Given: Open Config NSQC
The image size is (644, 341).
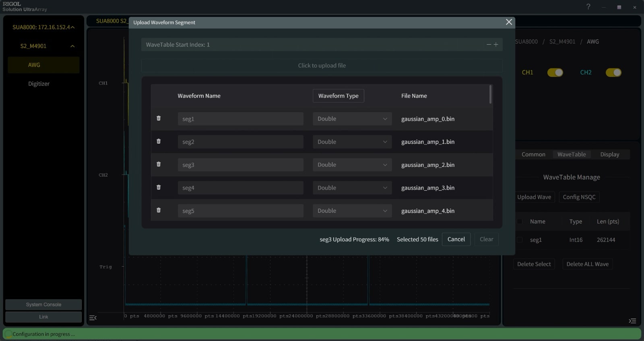Looking at the screenshot, I should (579, 197).
